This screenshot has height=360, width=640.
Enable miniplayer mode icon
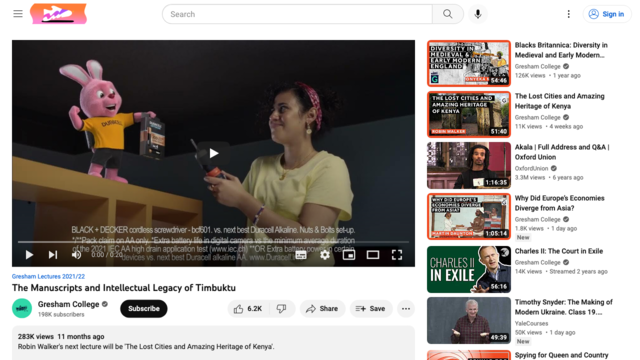click(349, 255)
